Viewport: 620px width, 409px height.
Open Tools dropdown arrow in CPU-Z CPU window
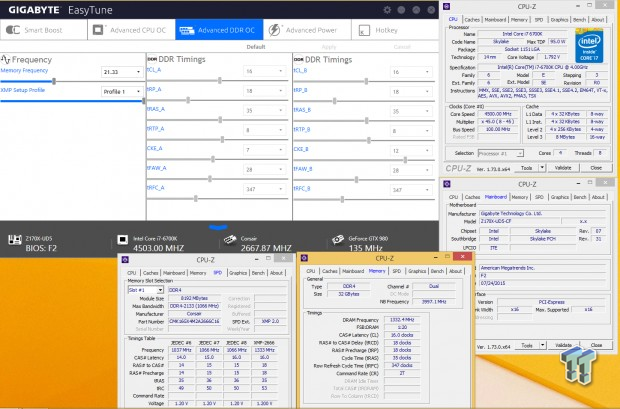[x=542, y=168]
